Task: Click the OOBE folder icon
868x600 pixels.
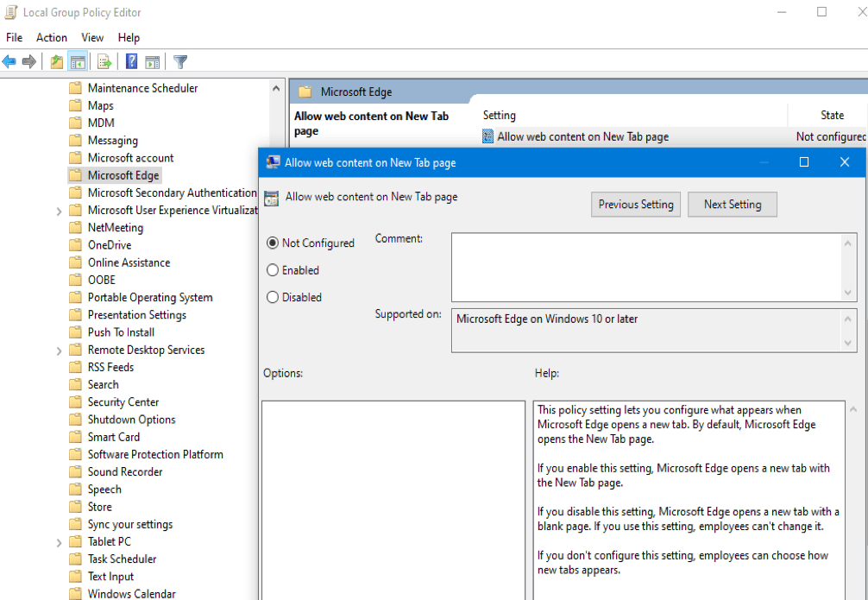Action: click(x=75, y=280)
